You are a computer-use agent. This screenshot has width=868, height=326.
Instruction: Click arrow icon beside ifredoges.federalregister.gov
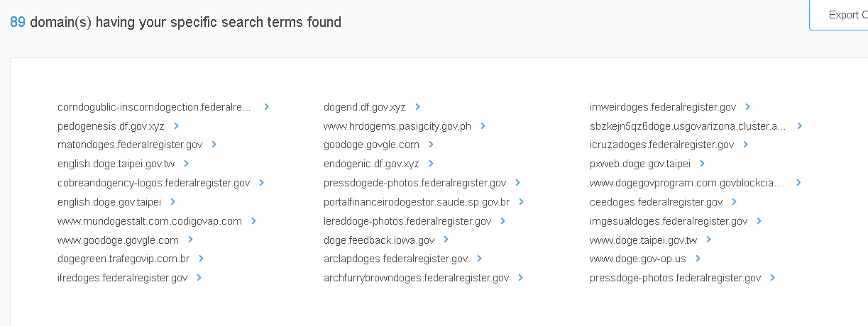199,278
